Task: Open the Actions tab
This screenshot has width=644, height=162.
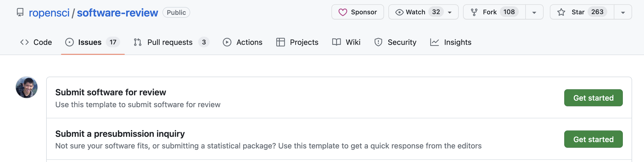Action: [242, 42]
